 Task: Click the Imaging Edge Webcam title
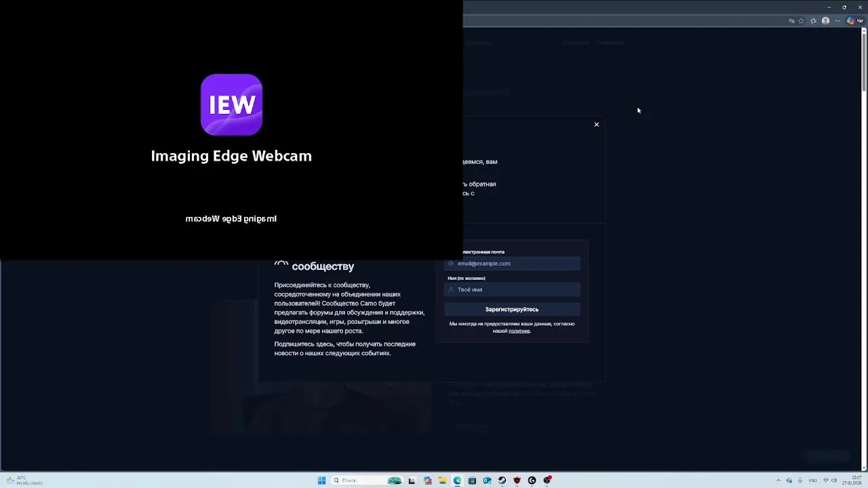231,156
